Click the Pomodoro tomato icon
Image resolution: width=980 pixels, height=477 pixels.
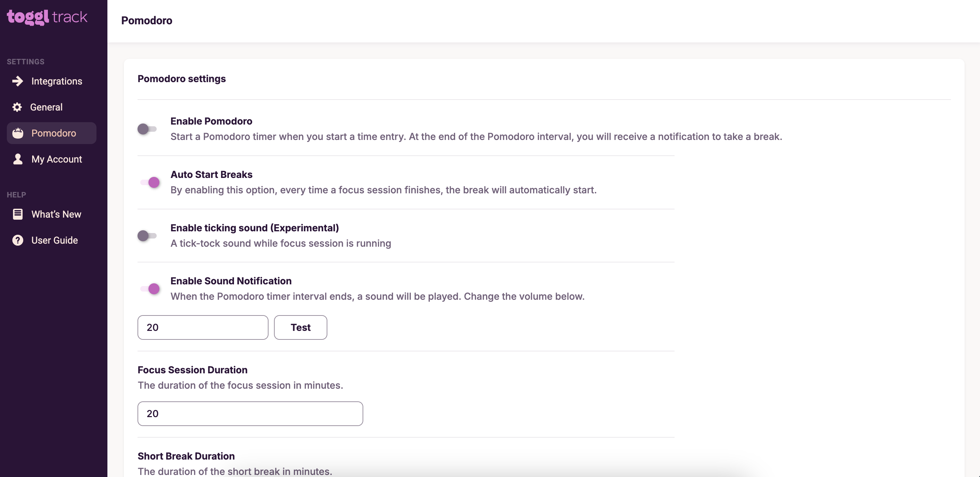[17, 133]
